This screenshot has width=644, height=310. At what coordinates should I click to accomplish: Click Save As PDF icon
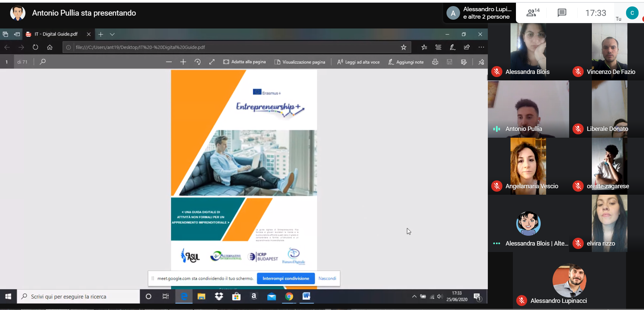pos(464,62)
